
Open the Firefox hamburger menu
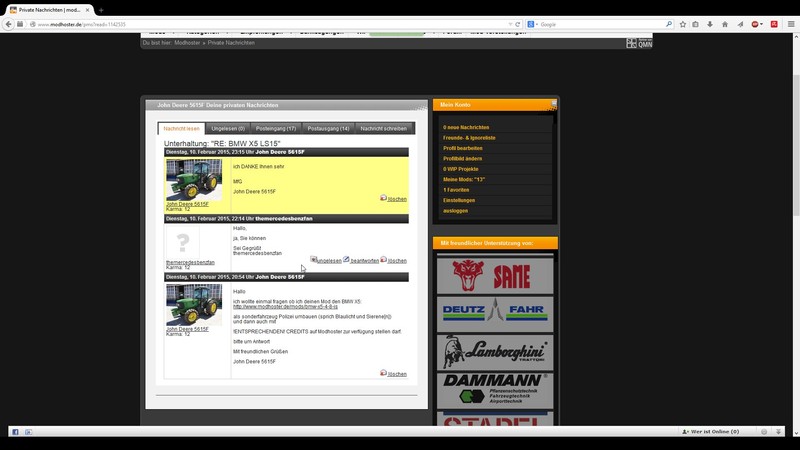(790, 23)
